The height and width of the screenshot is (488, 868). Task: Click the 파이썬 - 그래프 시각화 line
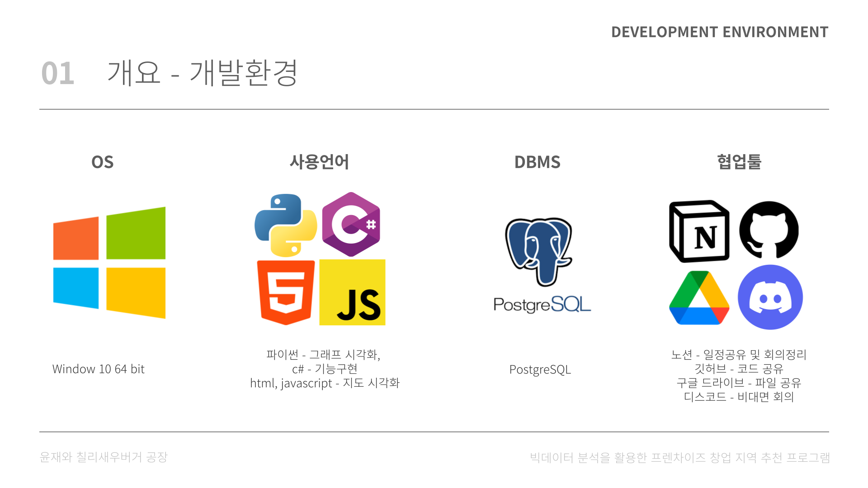pyautogui.click(x=323, y=355)
